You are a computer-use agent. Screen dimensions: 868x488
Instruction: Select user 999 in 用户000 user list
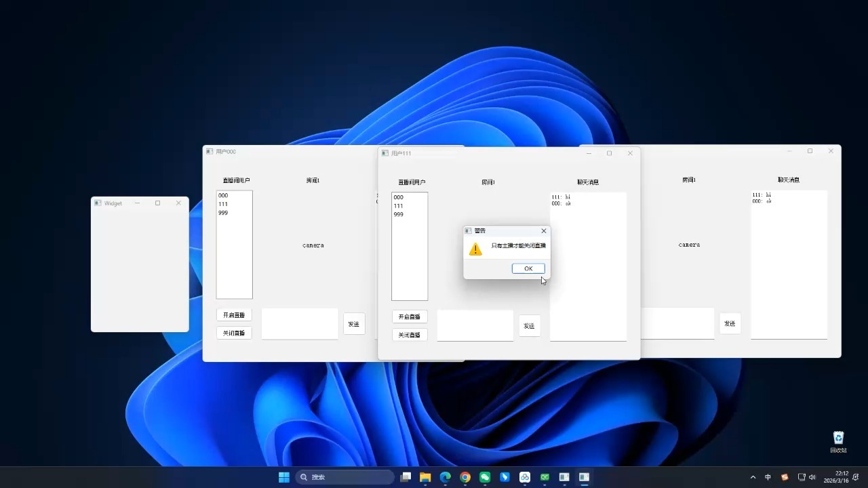pyautogui.click(x=234, y=213)
